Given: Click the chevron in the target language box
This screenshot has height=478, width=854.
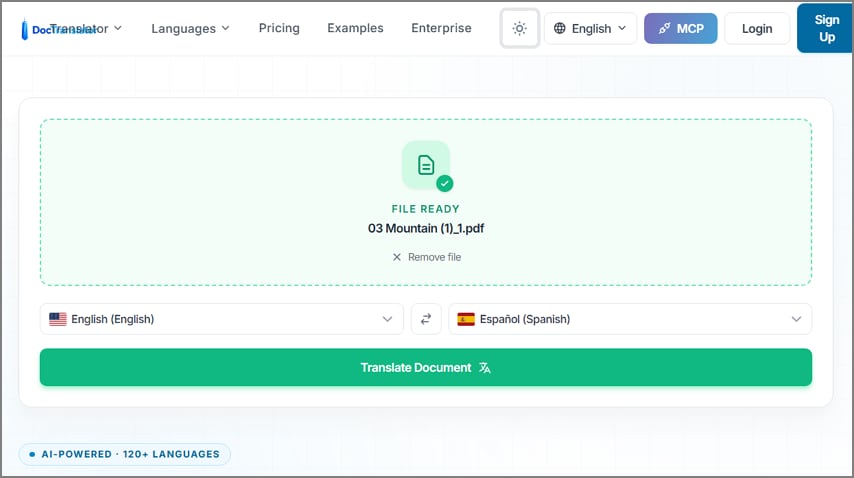Looking at the screenshot, I should (796, 319).
